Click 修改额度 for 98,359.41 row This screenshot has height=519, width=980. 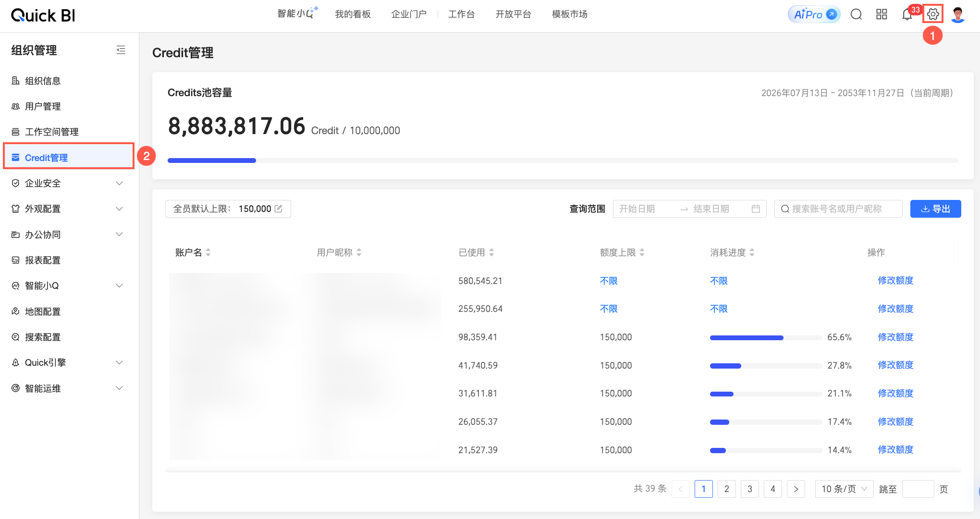point(895,337)
